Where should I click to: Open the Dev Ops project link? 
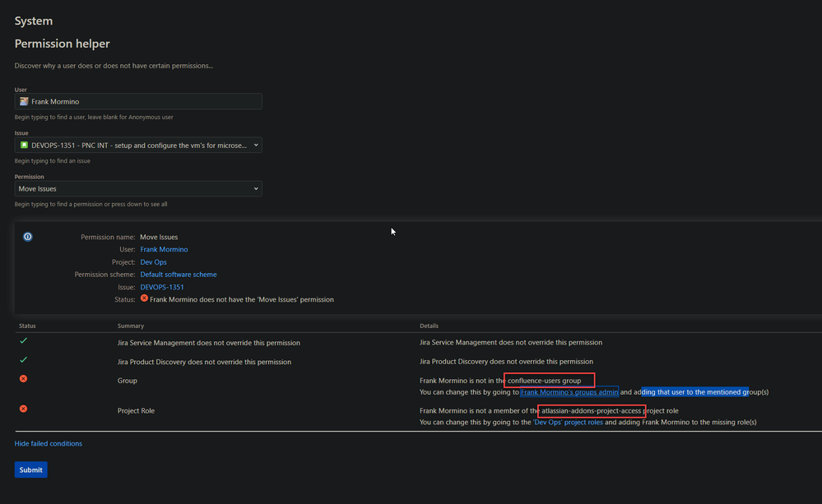[153, 262]
